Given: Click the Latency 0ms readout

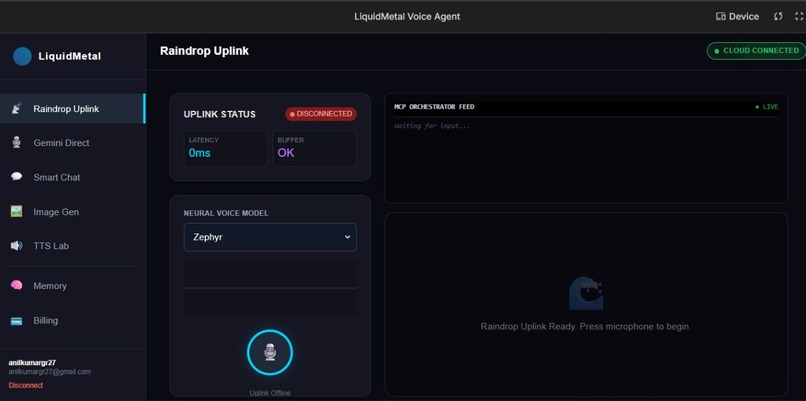Looking at the screenshot, I should tap(226, 148).
